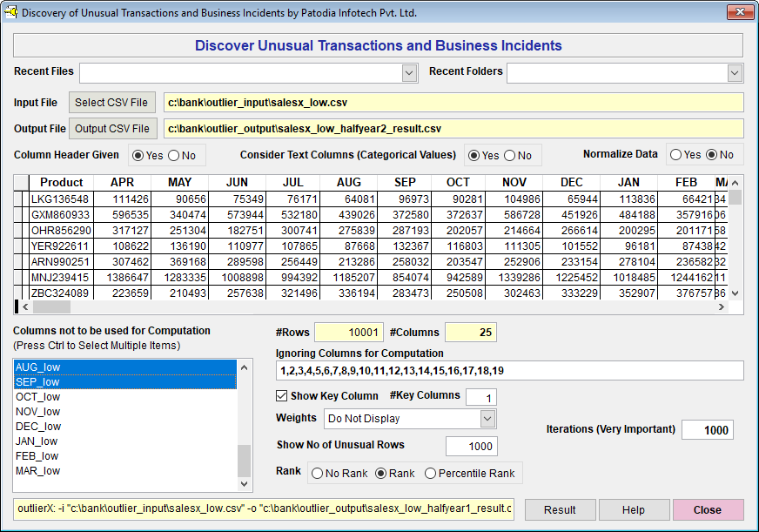Set Column Header Given to No

pos(173,156)
